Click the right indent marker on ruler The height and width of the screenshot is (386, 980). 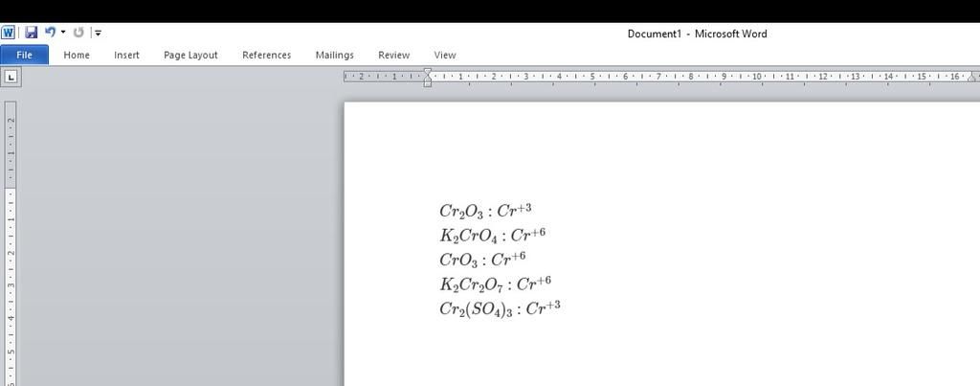[972, 78]
